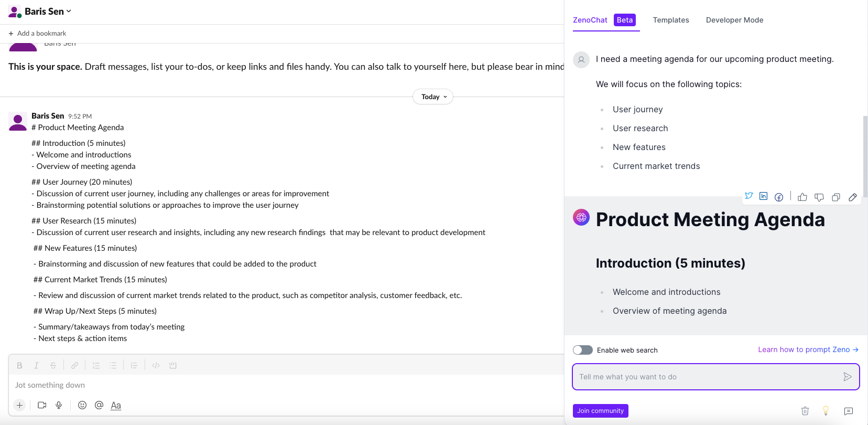868x425 pixels.
Task: Record a video clip
Action: click(x=42, y=405)
